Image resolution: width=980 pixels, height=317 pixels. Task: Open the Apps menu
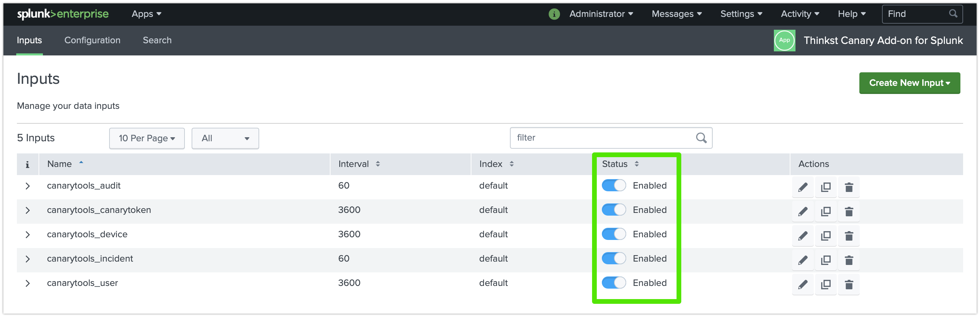146,14
